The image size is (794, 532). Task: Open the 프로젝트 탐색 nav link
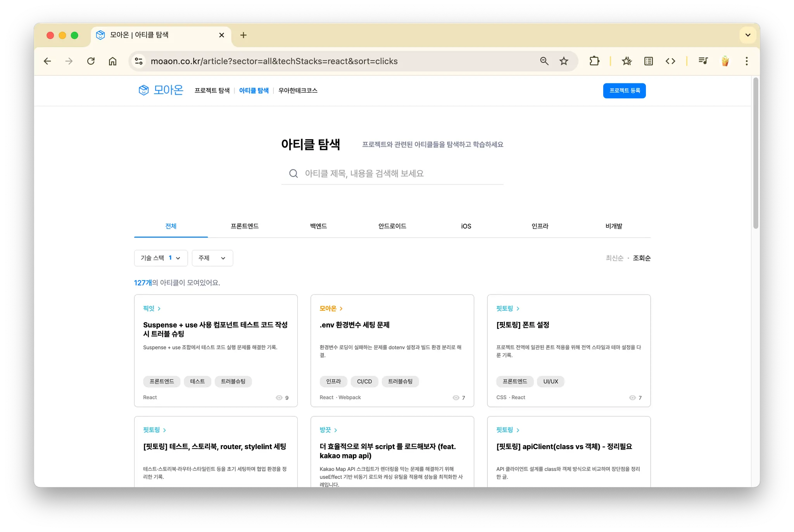pyautogui.click(x=212, y=91)
